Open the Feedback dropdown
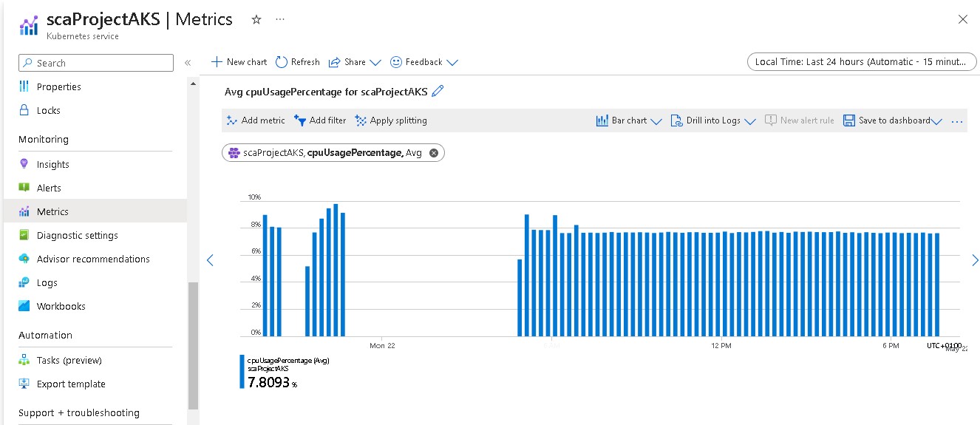The height and width of the screenshot is (425, 980). click(x=424, y=62)
